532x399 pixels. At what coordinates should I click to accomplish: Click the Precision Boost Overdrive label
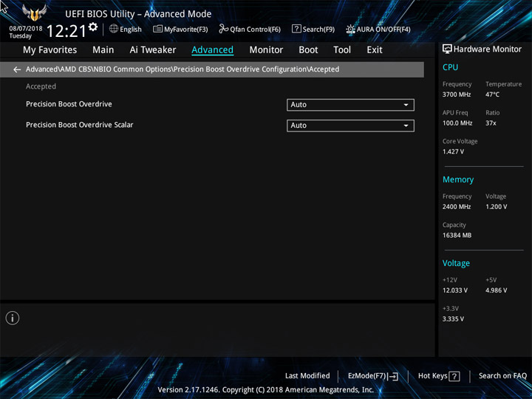(69, 104)
